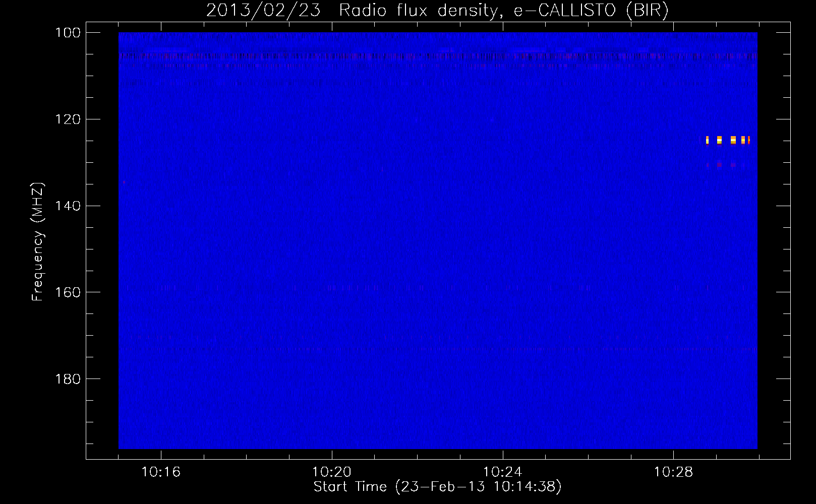This screenshot has height=504, width=816.
Task: Click the bright yellow-red burst near 125 MHz
Action: pos(728,140)
